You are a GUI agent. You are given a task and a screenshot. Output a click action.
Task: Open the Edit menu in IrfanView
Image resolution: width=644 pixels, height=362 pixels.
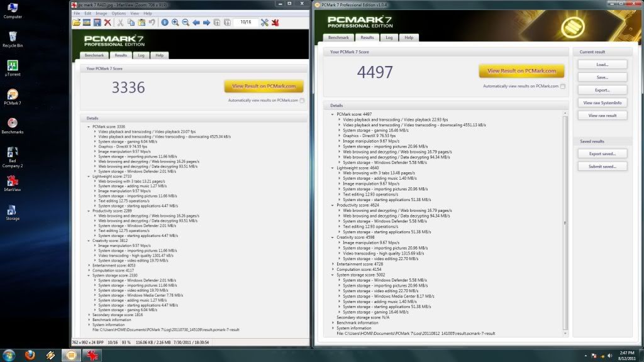pyautogui.click(x=88, y=13)
